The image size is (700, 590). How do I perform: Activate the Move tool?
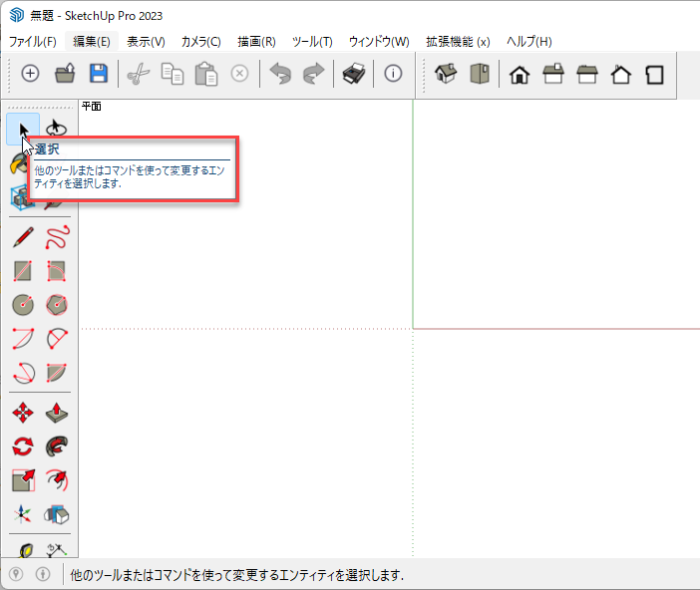[x=23, y=413]
